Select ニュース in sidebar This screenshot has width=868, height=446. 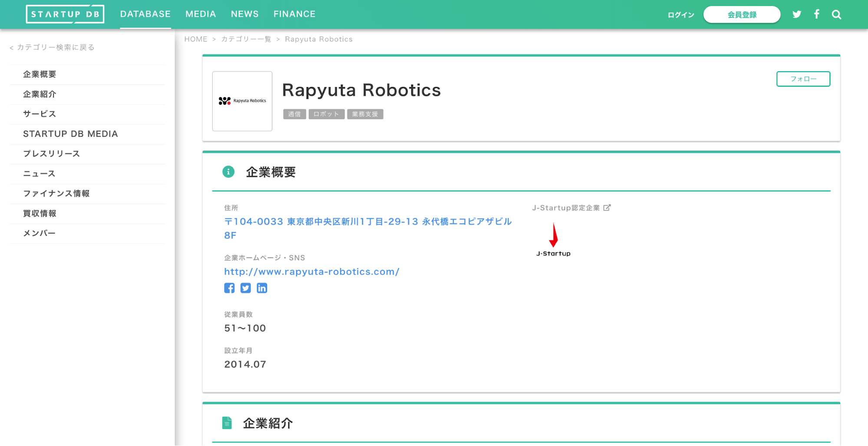(87, 174)
